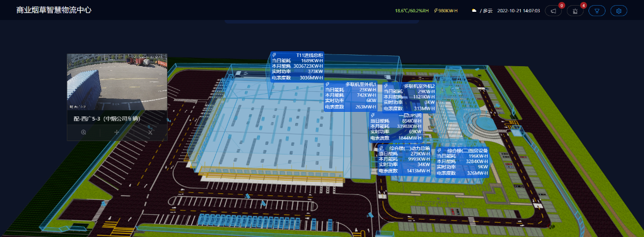
Task: Zoom in the camera feed with magnifier
Action: click(83, 132)
